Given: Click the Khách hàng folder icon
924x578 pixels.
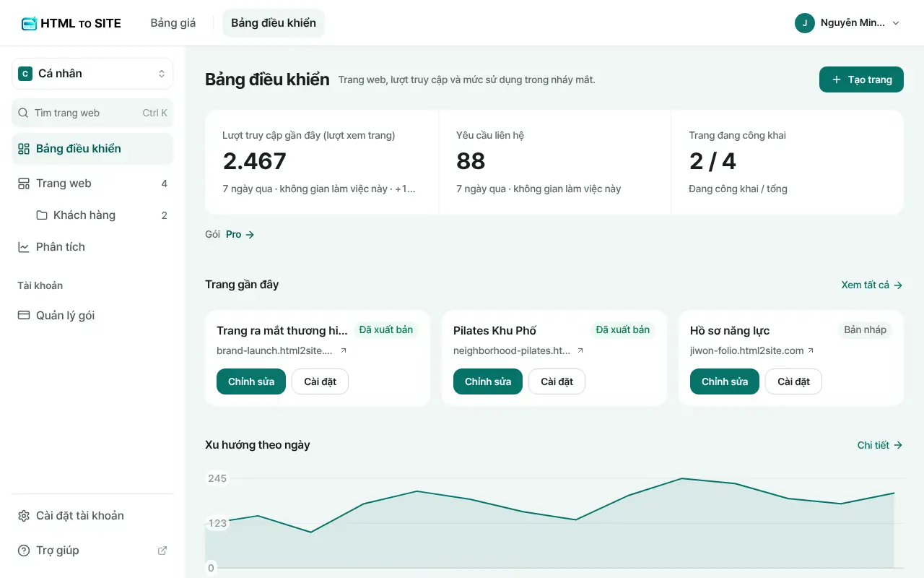Looking at the screenshot, I should (x=42, y=215).
